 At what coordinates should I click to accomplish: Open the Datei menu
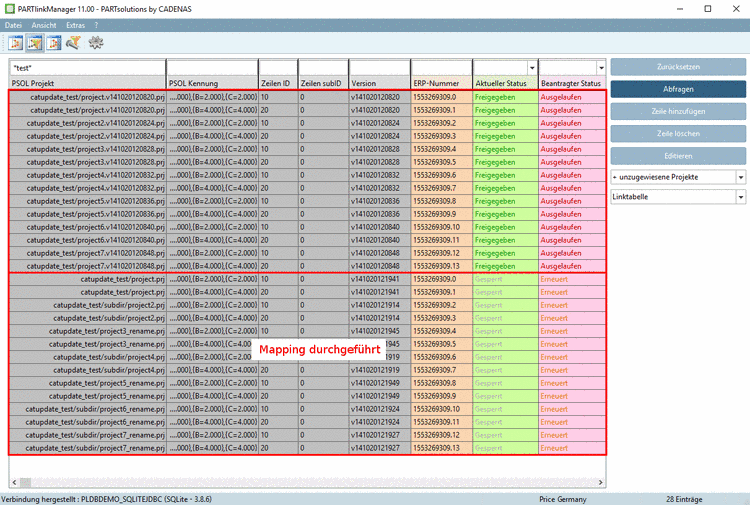pyautogui.click(x=13, y=24)
